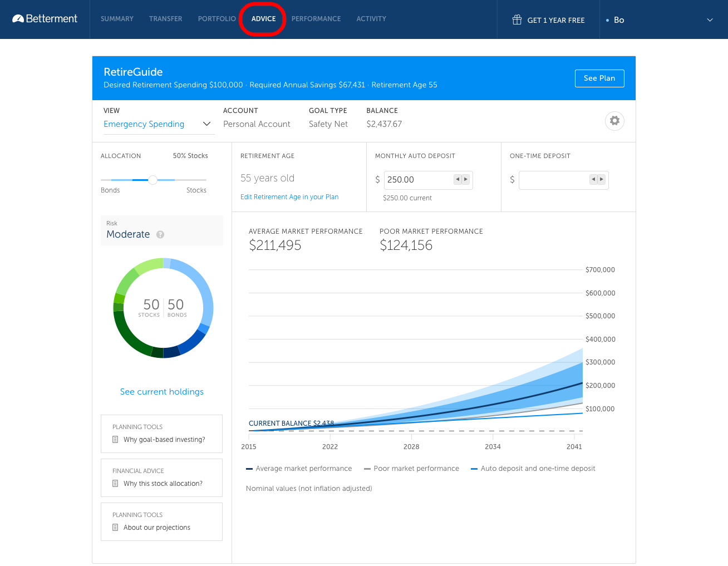Open the gift icon for free year
Viewport: 728px width, 566px height.
(x=517, y=20)
